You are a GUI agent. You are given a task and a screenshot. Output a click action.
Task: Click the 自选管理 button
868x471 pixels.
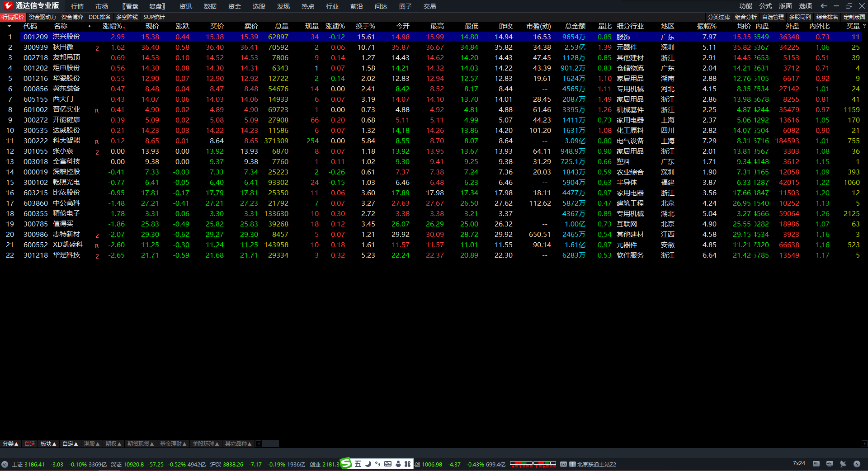tap(773, 17)
